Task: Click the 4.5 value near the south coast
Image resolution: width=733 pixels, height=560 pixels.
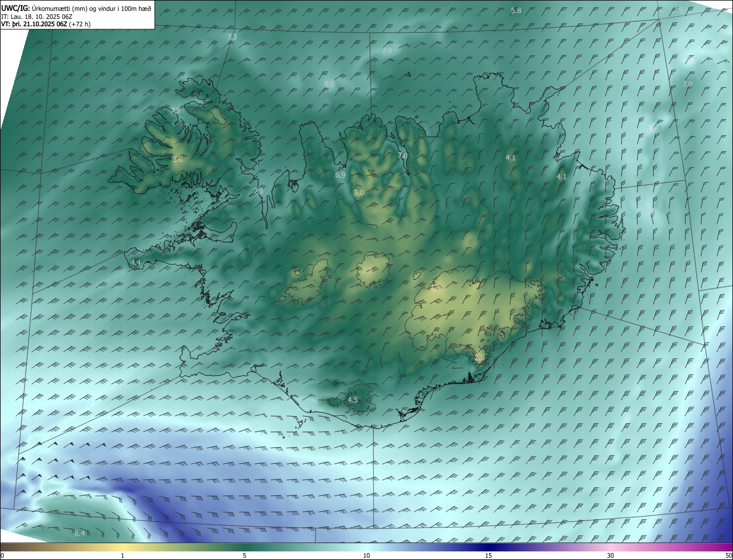Action: pos(353,400)
